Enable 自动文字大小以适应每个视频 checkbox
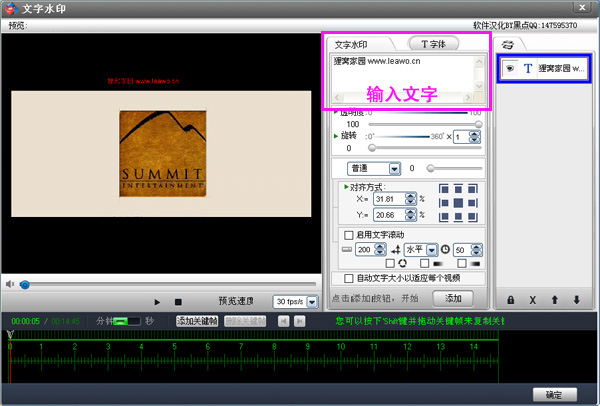600x406 pixels. (x=348, y=278)
